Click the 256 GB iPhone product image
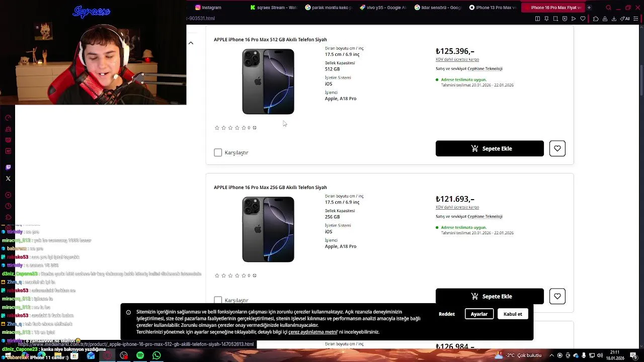 click(268, 229)
